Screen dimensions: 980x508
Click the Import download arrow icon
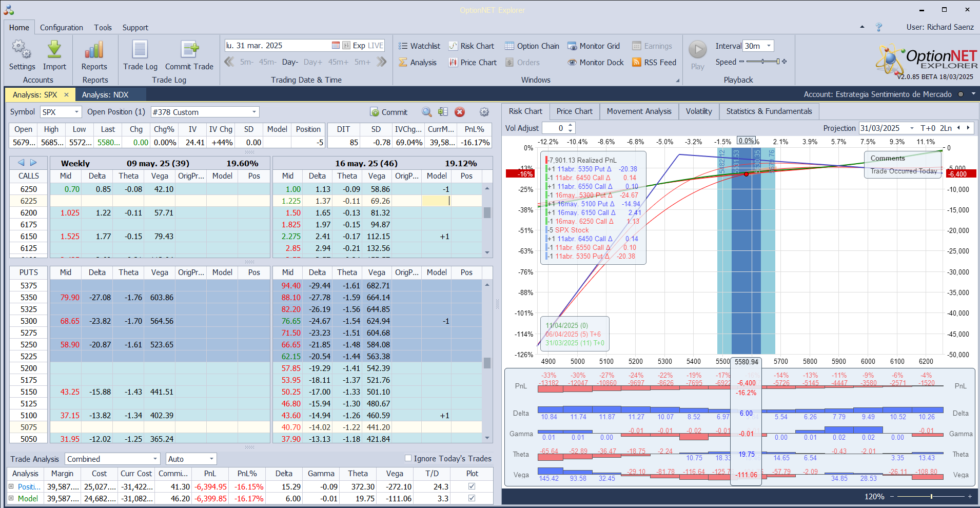(x=54, y=50)
